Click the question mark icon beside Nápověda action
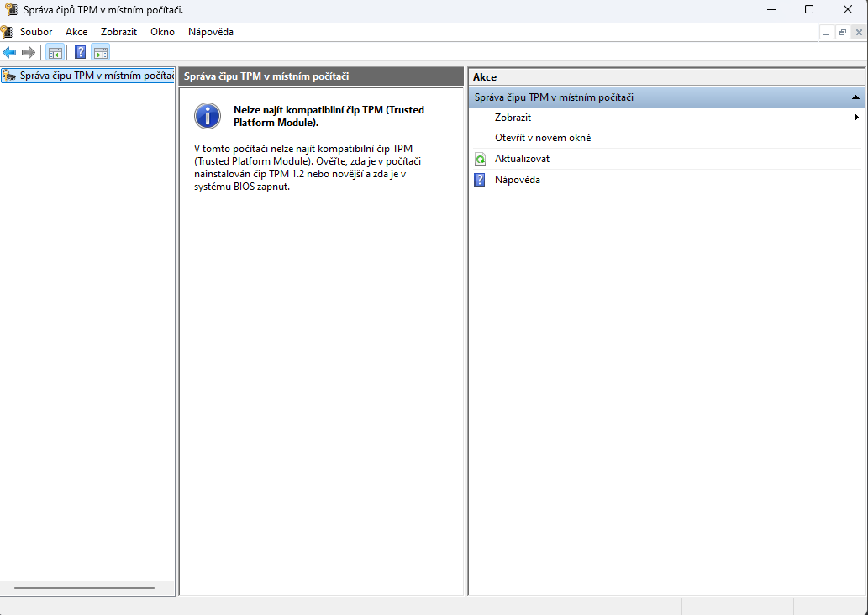The image size is (868, 615). [480, 179]
